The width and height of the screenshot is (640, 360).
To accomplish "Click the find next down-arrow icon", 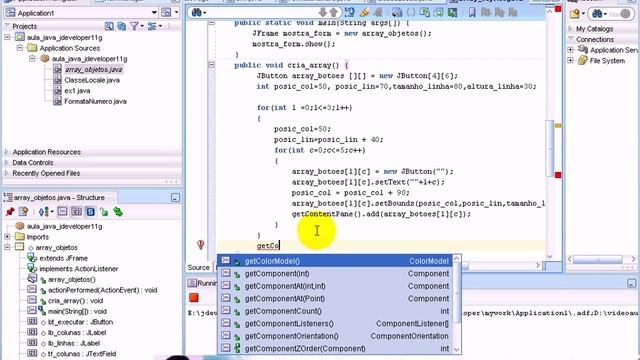I will 323,13.
